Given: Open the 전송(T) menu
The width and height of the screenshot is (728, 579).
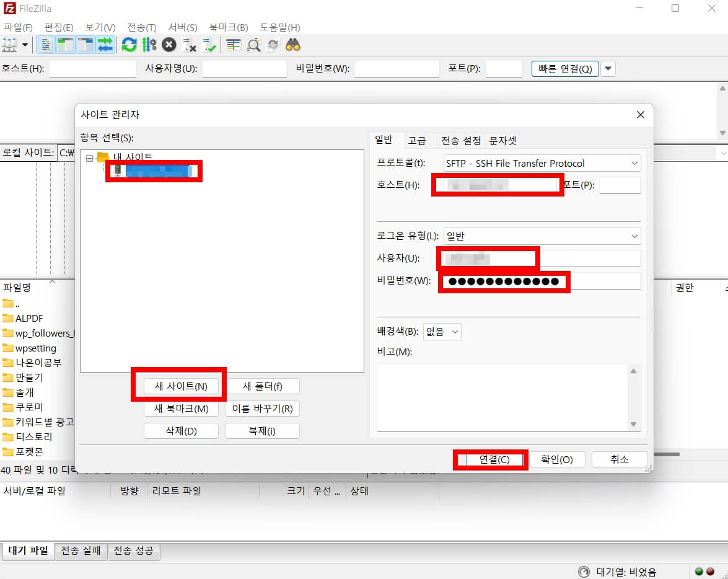Looking at the screenshot, I should 142,27.
